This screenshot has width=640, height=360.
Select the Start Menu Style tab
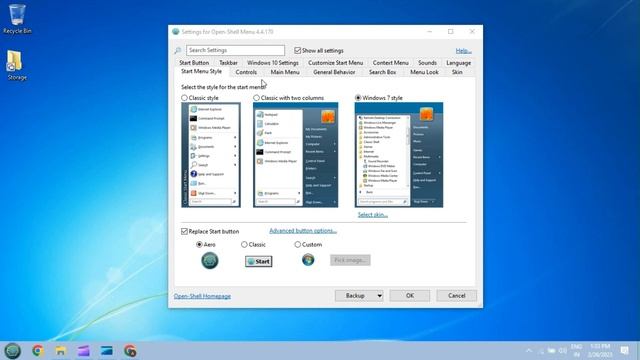pos(201,71)
